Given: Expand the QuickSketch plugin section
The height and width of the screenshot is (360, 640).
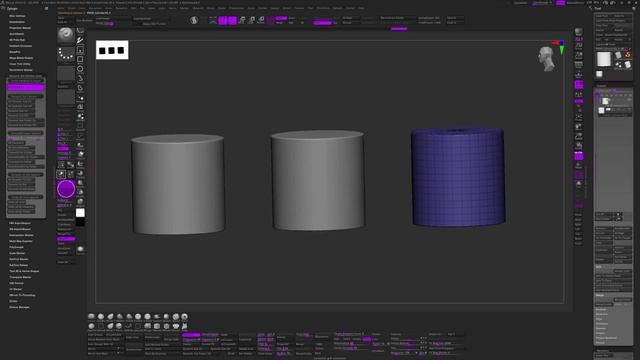Looking at the screenshot, I should click(17, 34).
